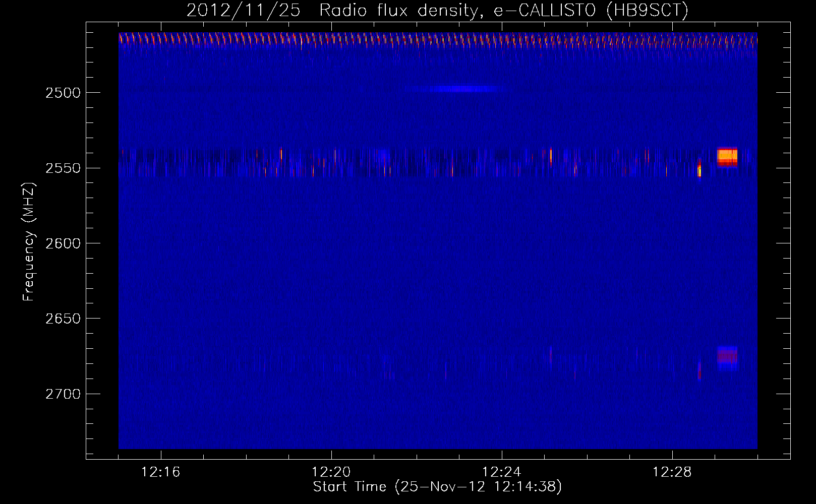816x504 pixels.
Task: Select the 2550 frequency tick label
Action: point(63,168)
